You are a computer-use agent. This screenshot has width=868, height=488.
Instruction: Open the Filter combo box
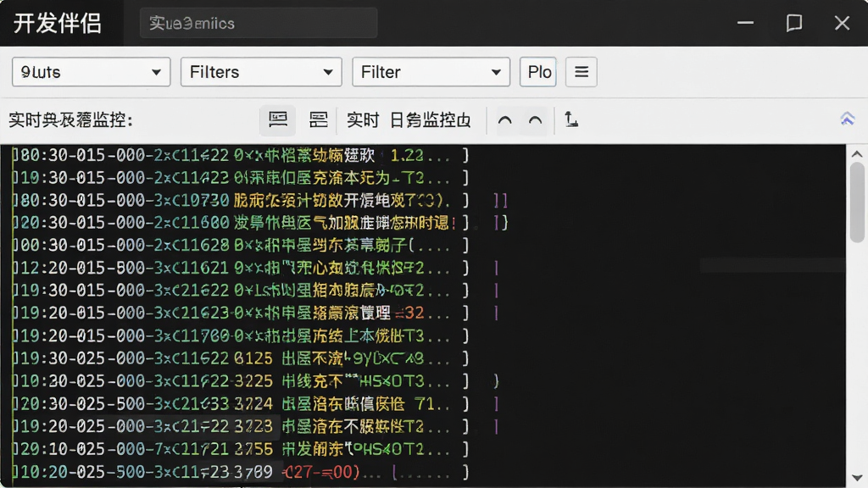pyautogui.click(x=431, y=72)
